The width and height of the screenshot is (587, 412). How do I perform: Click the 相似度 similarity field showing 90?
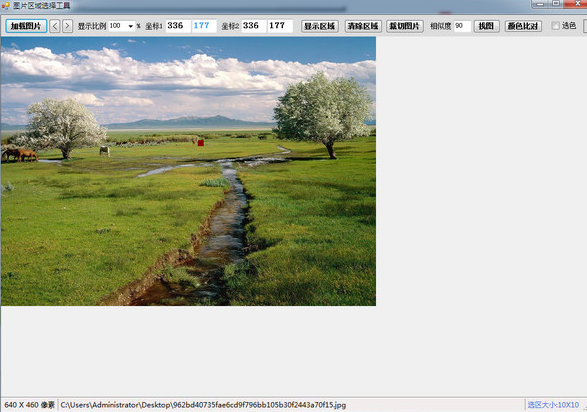[x=462, y=26]
